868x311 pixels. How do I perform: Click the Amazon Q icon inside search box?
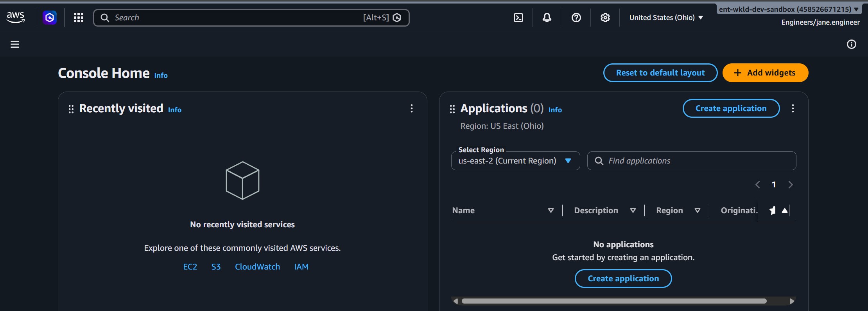coord(397,18)
